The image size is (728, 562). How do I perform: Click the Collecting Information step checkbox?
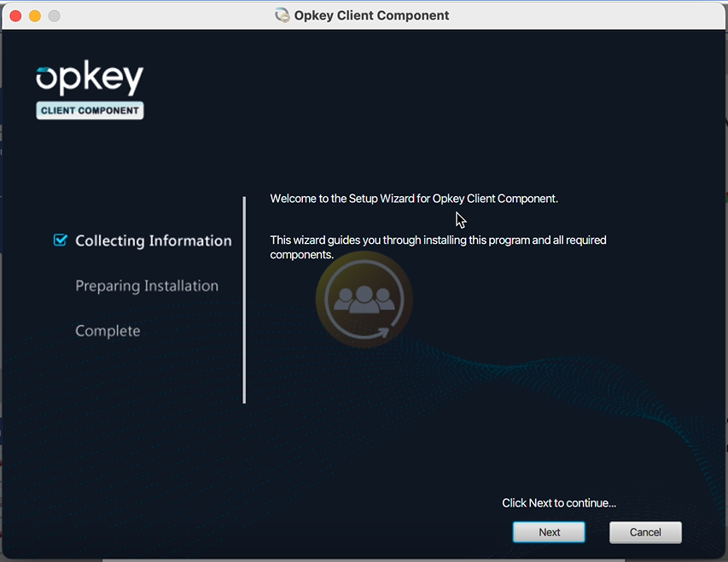(x=61, y=240)
